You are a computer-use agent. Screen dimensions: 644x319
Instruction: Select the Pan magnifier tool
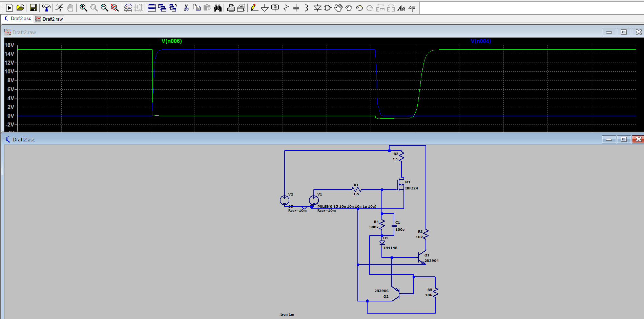(94, 8)
